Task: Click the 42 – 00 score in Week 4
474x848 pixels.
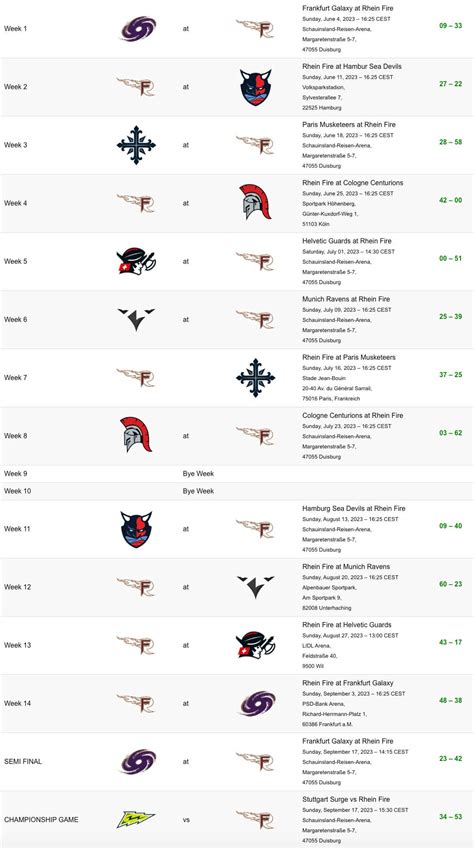Action: click(450, 200)
